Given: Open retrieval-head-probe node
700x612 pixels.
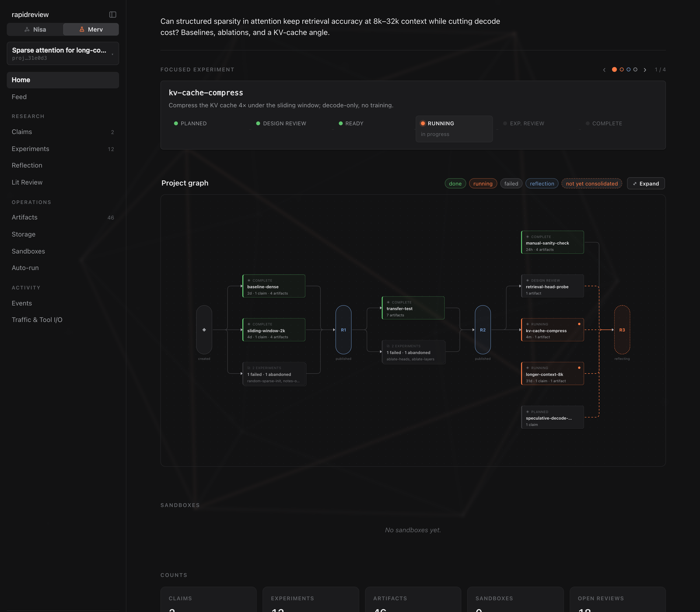Looking at the screenshot, I should point(553,286).
